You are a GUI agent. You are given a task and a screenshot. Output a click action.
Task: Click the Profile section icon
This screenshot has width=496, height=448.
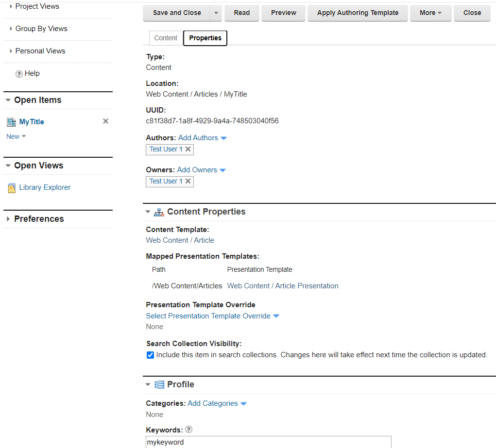(x=158, y=384)
